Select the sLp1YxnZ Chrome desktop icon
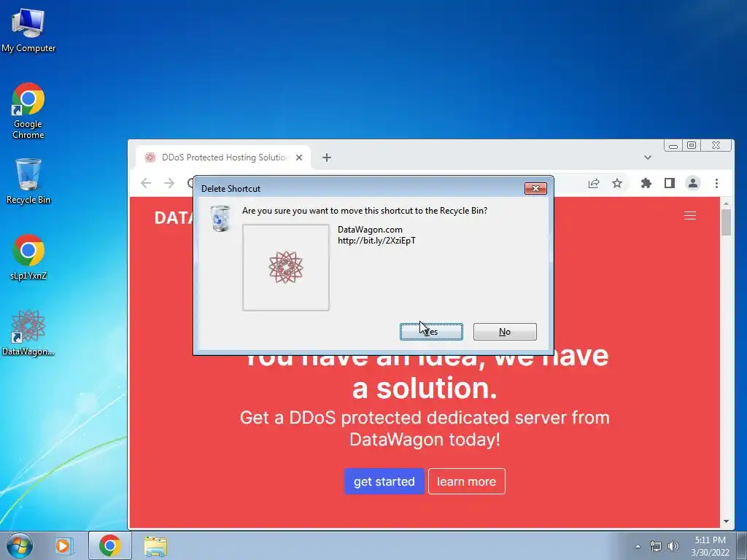This screenshot has height=560, width=747. point(28,257)
